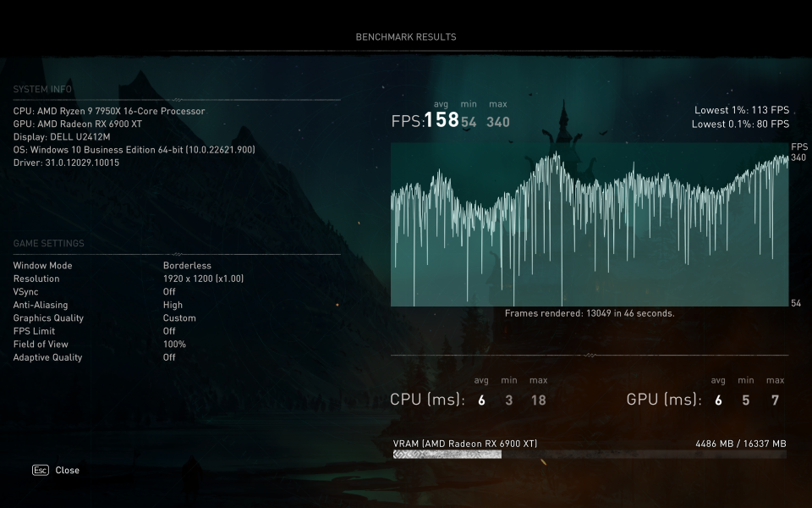Click the Display: DELL U2412M line
Screen dimensions: 812x508
[x=62, y=137]
